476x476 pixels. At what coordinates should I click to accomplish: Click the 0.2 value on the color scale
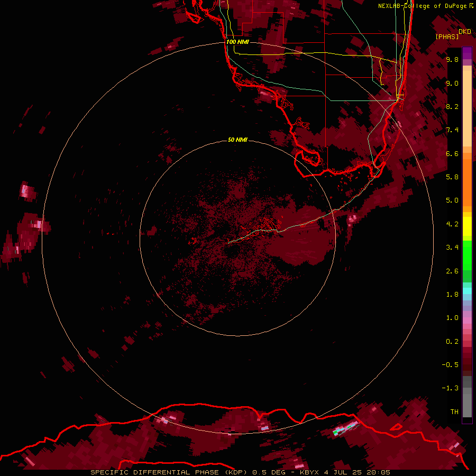(452, 342)
